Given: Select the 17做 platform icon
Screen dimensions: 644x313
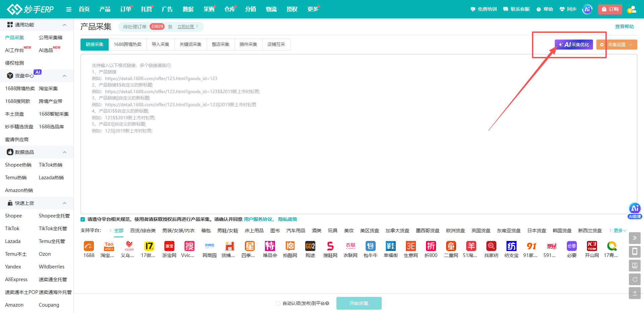Looking at the screenshot, I should point(149,246).
